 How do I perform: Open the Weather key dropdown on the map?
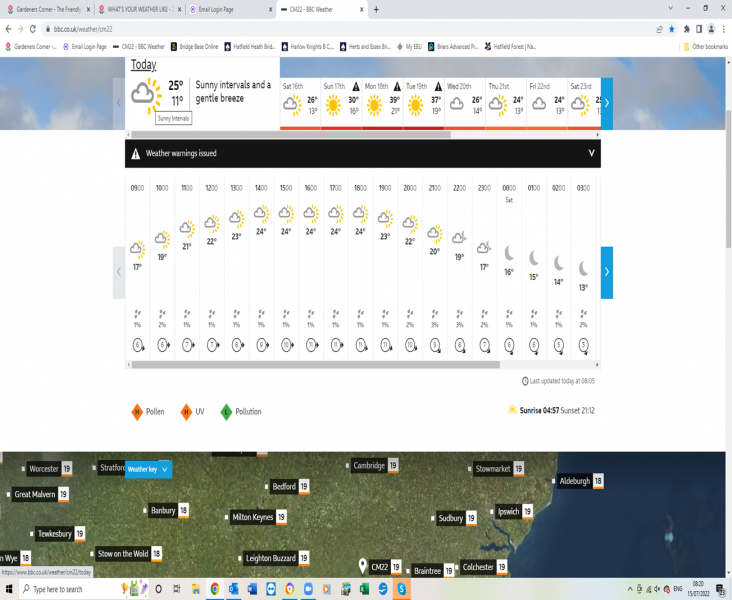click(x=148, y=469)
